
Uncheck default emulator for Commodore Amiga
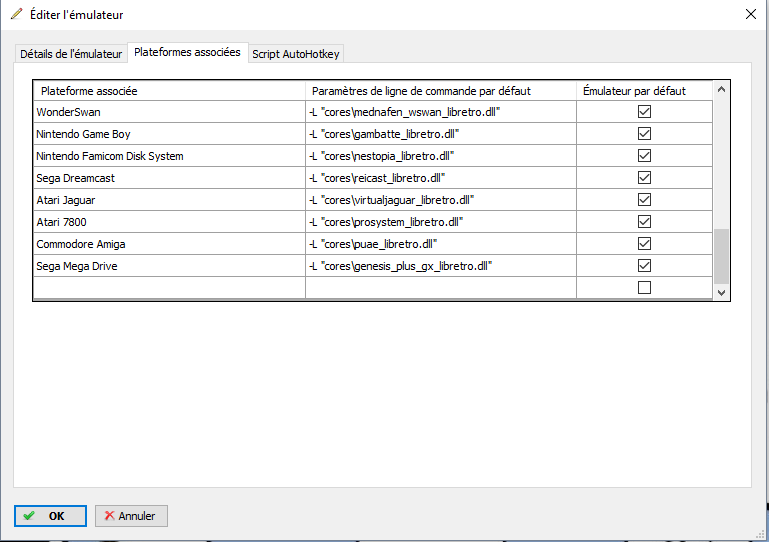(644, 244)
